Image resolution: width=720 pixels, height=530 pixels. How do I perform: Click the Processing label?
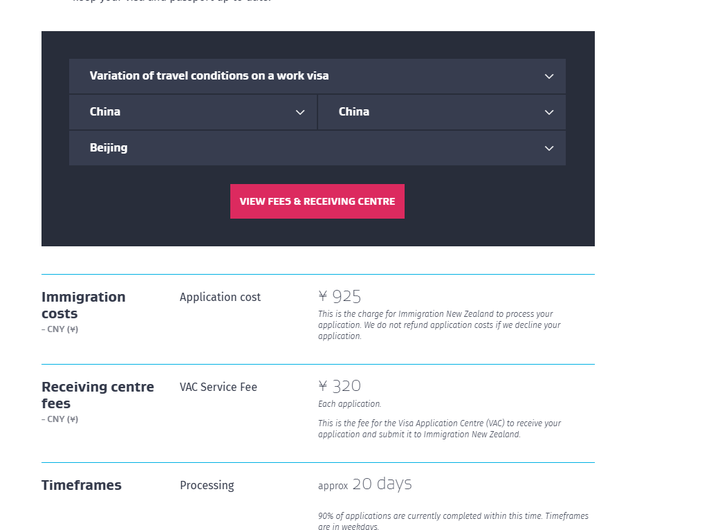click(207, 485)
